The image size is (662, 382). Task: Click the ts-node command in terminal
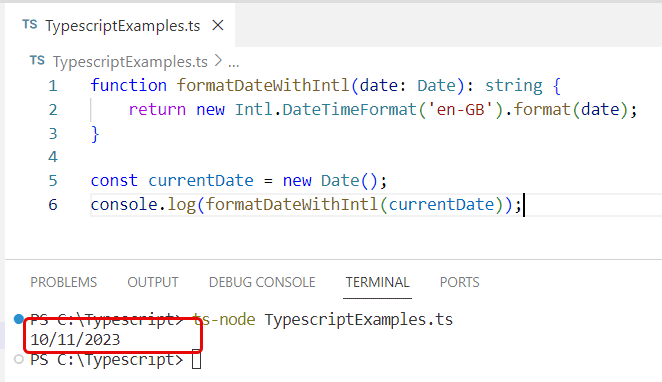coord(224,320)
